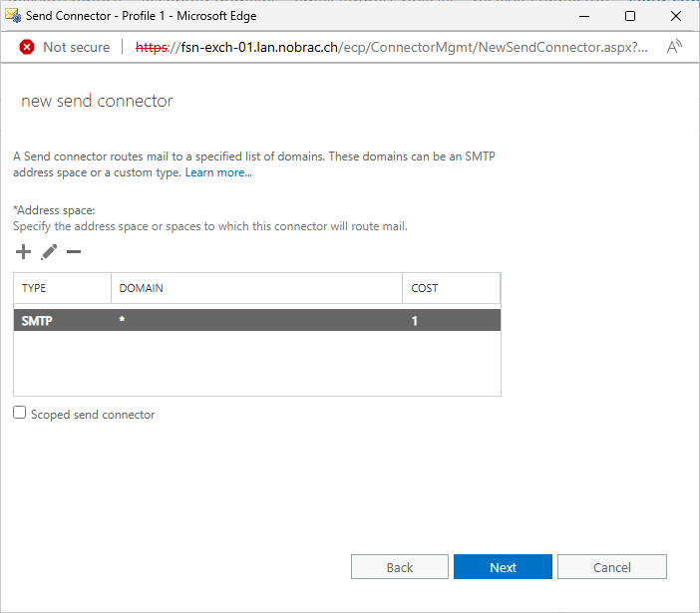This screenshot has width=700, height=613.
Task: Cancel the new send connector wizard
Action: click(612, 567)
